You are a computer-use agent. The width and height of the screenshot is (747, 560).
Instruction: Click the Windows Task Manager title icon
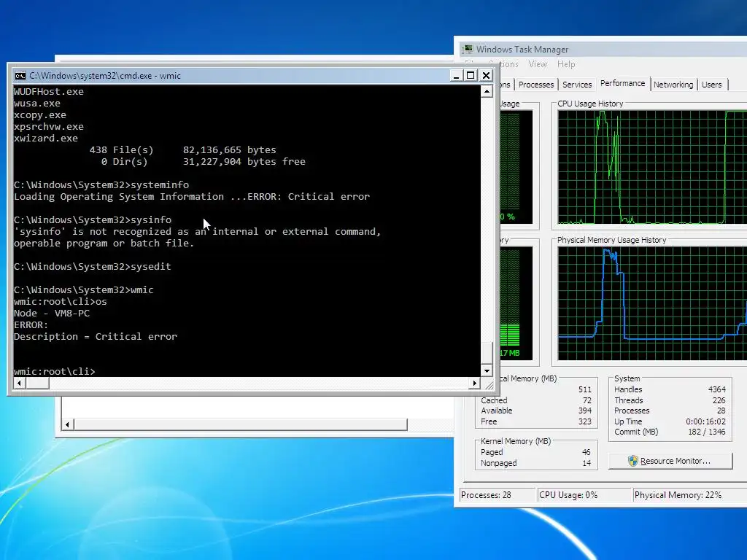tap(468, 50)
